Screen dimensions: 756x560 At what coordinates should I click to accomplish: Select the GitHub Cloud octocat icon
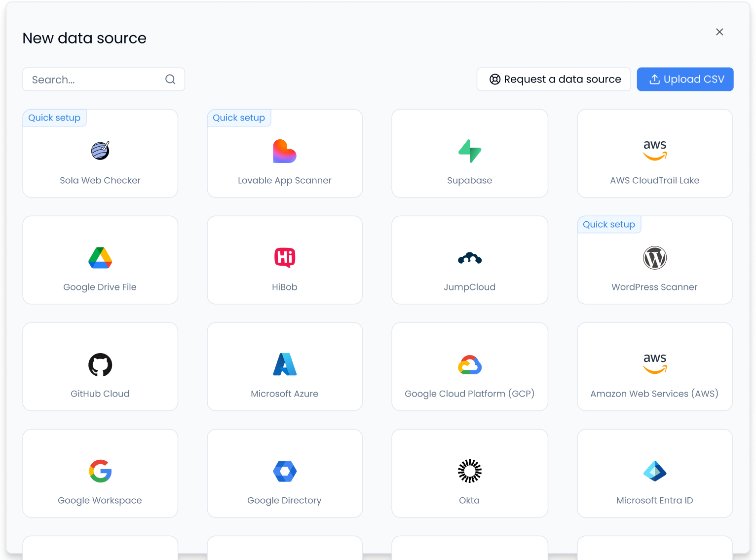[100, 364]
